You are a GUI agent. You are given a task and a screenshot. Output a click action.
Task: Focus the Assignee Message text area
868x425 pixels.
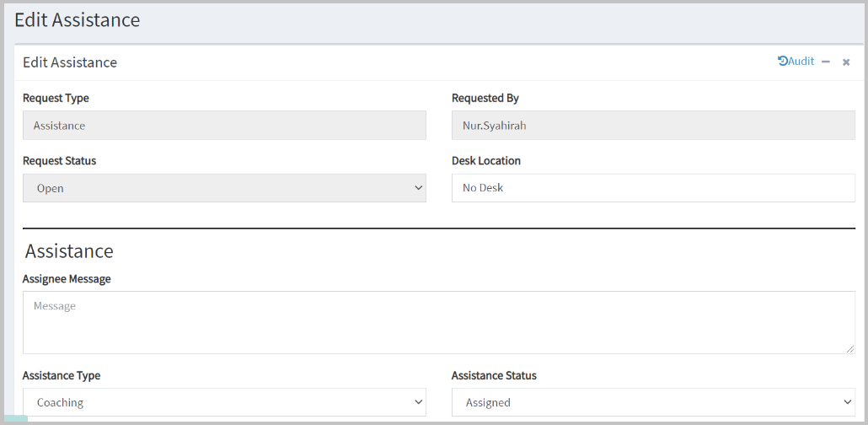pos(438,322)
